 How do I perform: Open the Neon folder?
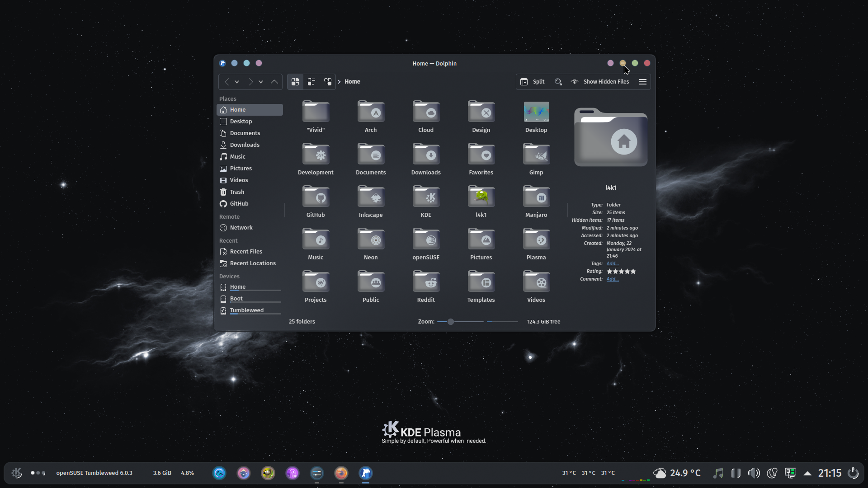click(371, 244)
